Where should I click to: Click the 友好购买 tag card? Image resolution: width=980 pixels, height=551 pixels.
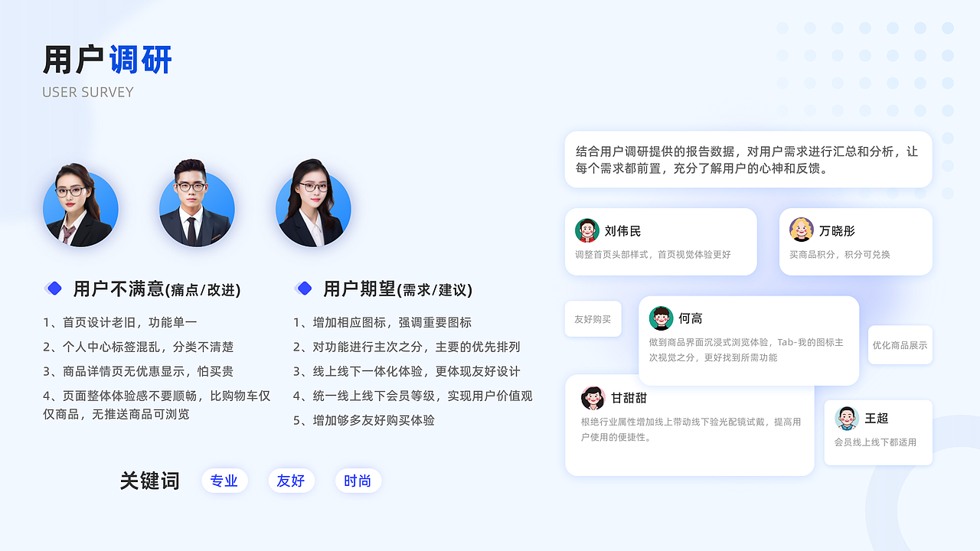click(593, 319)
